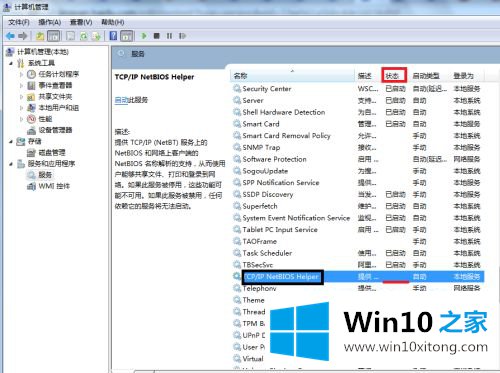500x373 pixels.
Task: Go back with the blue left arrow
Action: pyautogui.click(x=10, y=36)
